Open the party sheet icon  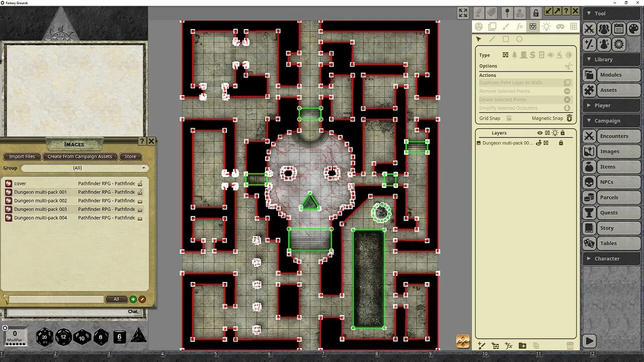click(604, 29)
